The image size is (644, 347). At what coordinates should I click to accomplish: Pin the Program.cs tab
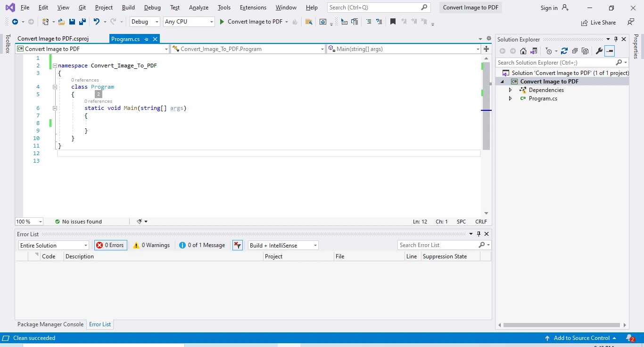(147, 39)
